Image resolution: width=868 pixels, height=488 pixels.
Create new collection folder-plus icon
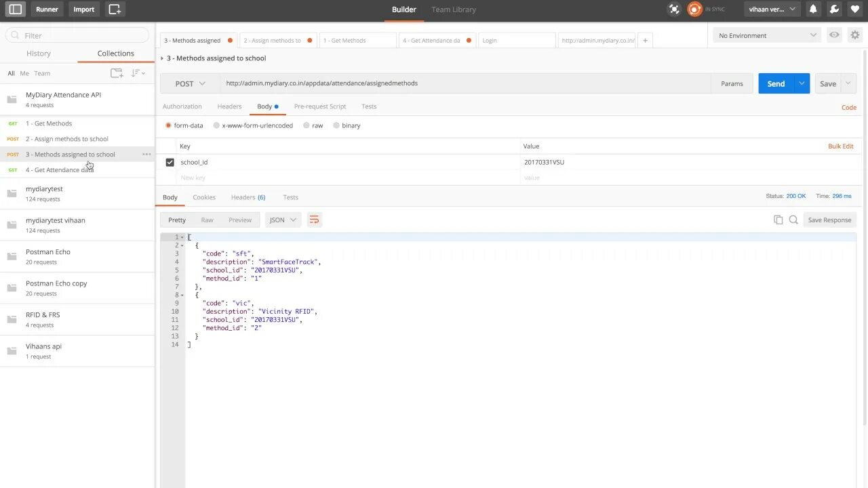[117, 73]
